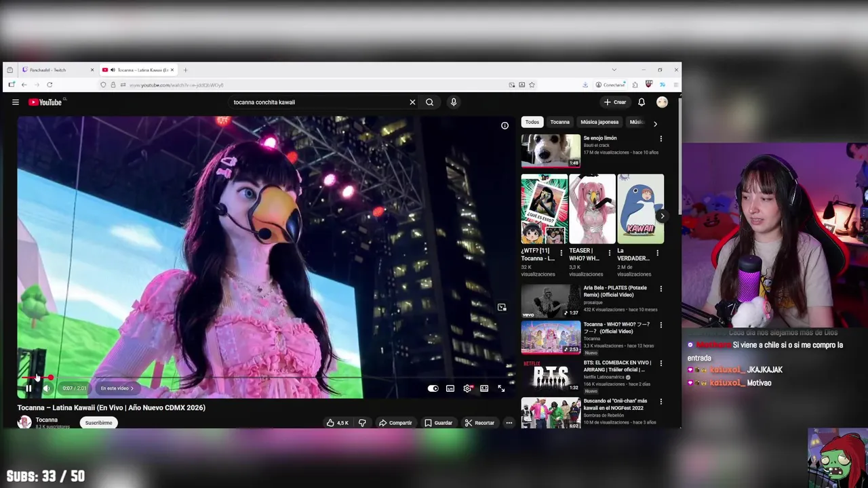Run search with the magnifier button

click(x=429, y=102)
